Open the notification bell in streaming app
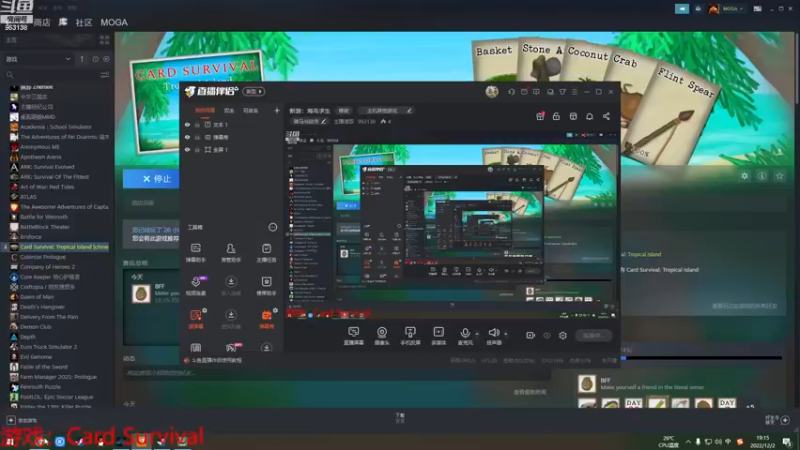The image size is (800, 450). coord(589,116)
